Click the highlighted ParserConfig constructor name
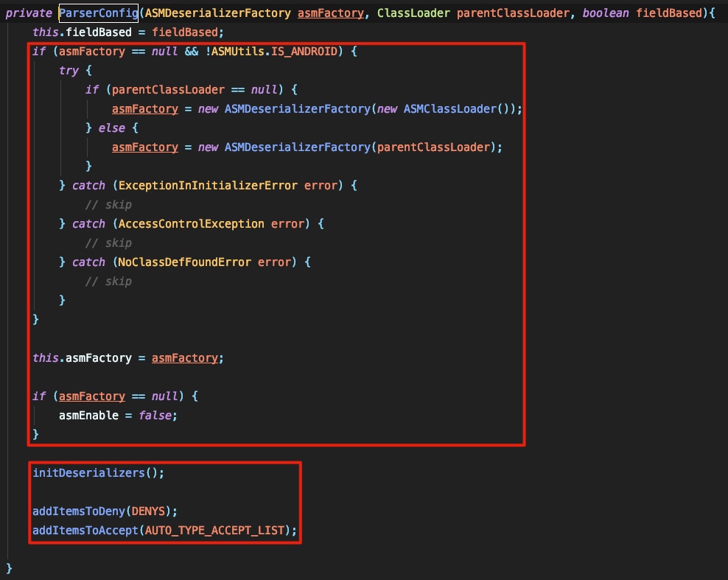 [99, 13]
